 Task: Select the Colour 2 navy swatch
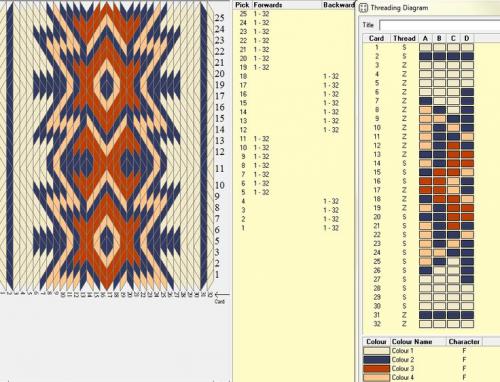click(376, 360)
